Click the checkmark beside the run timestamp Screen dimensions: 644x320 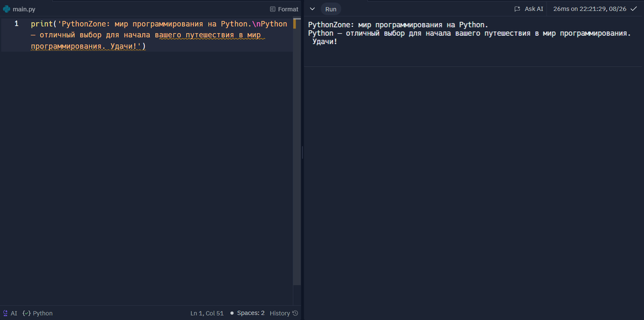[633, 9]
